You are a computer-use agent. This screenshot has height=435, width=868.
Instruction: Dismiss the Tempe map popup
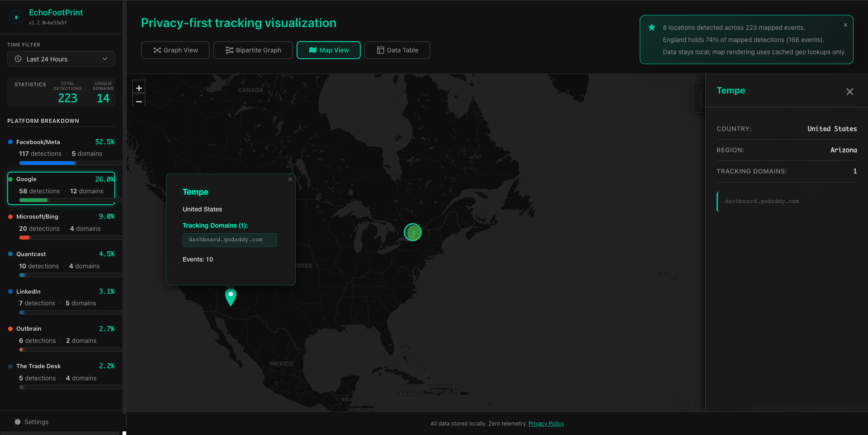[x=290, y=179]
